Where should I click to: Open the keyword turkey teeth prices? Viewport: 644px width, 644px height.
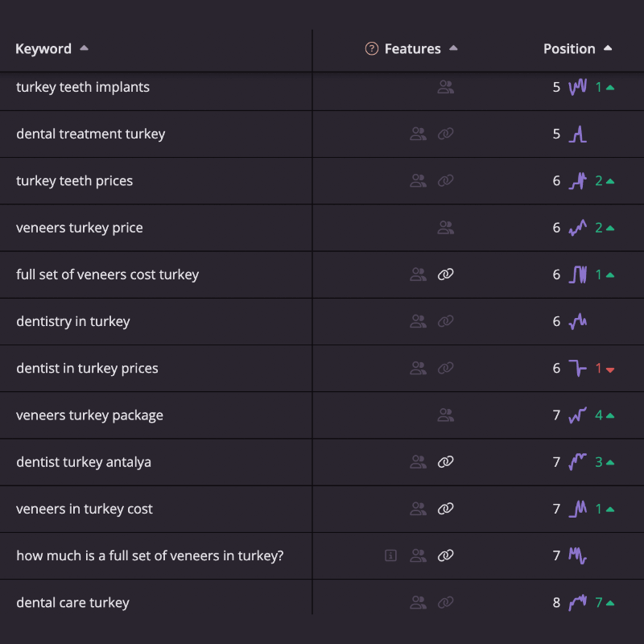pyautogui.click(x=74, y=180)
